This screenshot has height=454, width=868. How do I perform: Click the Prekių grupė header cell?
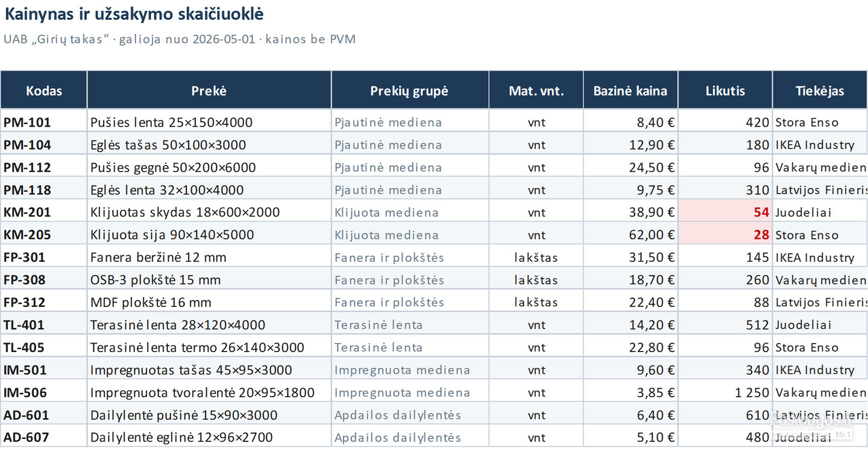click(410, 90)
